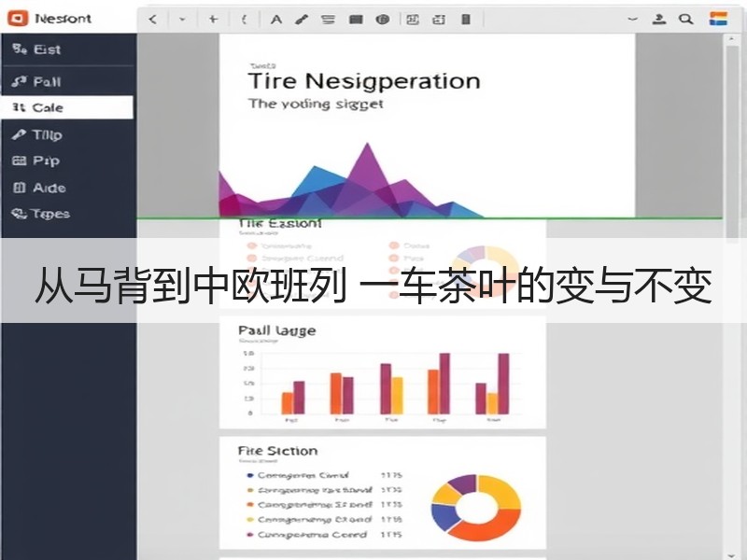Screen dimensions: 747x560
Task: Open the Eist sidebar item
Action: 68,49
